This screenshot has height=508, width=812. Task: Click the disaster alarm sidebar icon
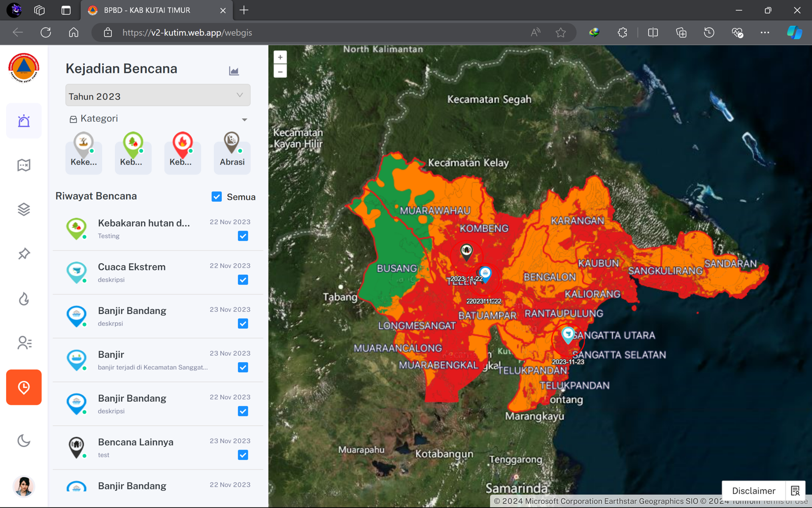[24, 121]
